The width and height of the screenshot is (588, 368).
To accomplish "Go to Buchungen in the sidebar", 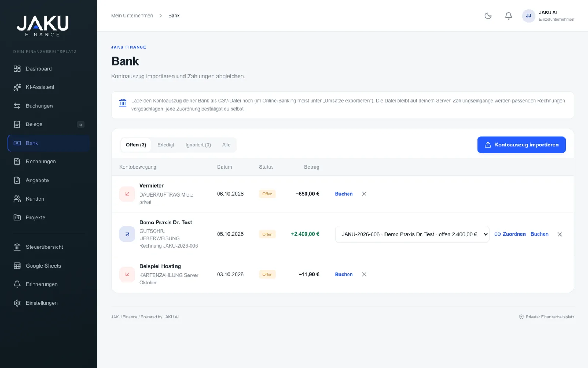I will coord(49,106).
